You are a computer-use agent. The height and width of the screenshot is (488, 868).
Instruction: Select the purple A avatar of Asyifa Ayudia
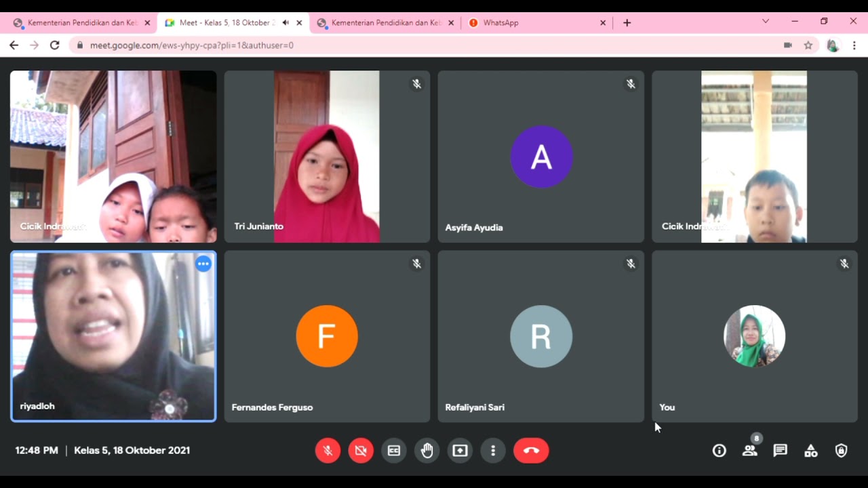point(541,157)
